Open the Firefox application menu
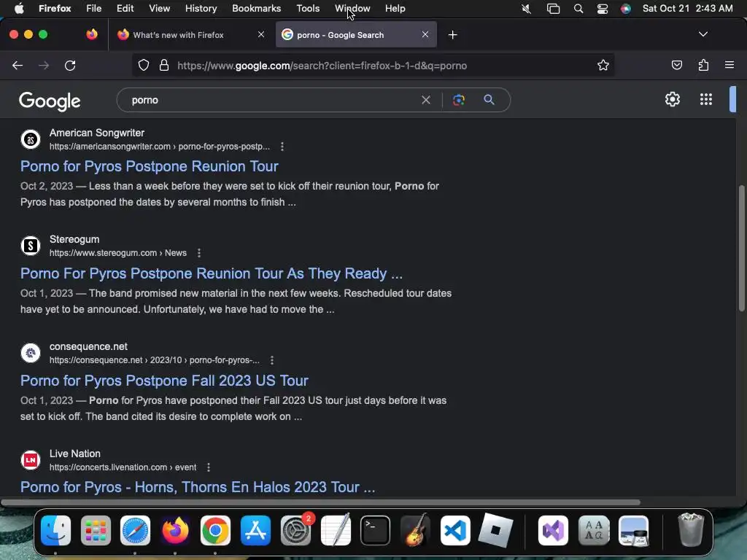Image resolution: width=747 pixels, height=560 pixels. (x=55, y=9)
